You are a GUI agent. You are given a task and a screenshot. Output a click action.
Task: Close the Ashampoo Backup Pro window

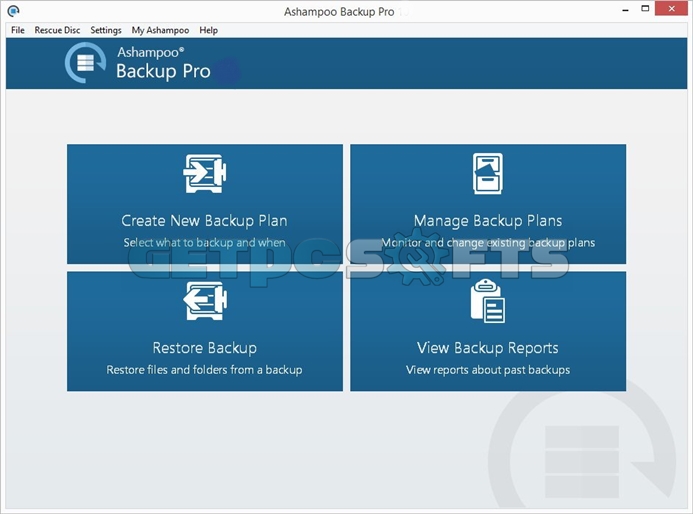coord(671,8)
